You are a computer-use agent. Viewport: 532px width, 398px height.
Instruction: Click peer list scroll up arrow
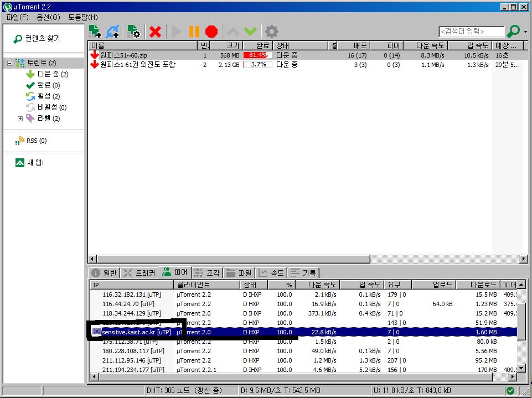(521, 285)
